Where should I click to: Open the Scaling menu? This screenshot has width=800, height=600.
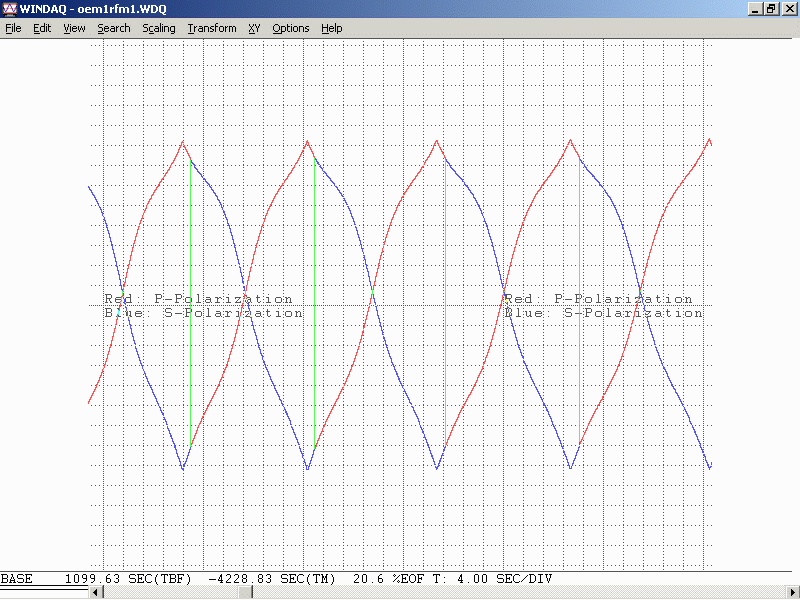point(159,28)
